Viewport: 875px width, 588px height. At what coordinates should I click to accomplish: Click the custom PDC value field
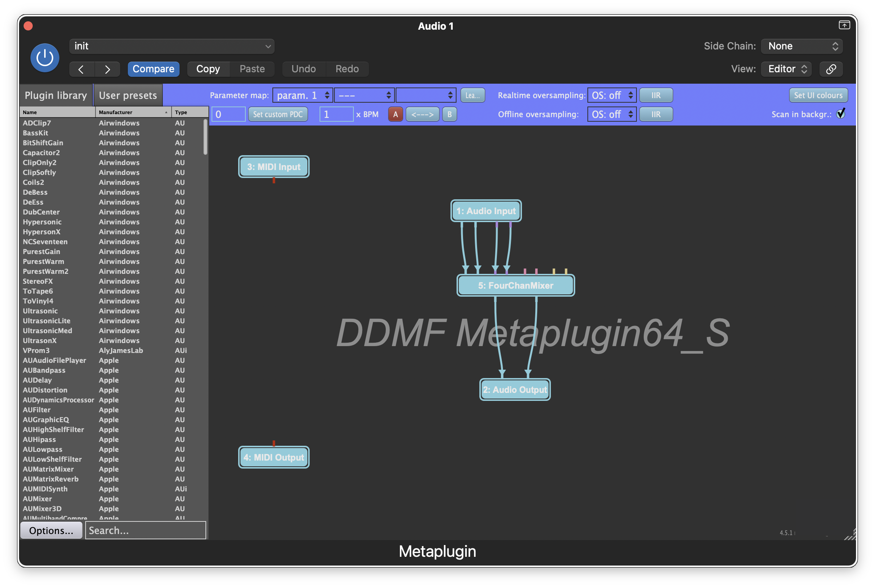(229, 114)
